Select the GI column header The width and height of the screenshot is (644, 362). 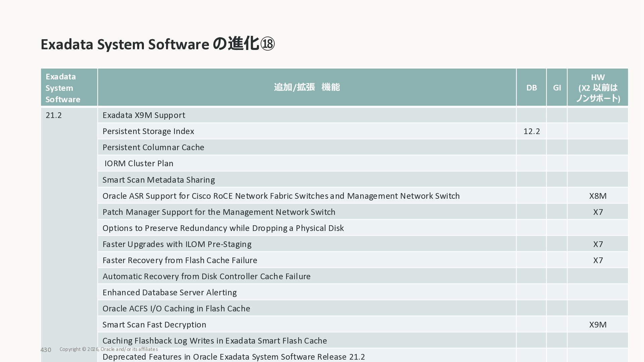tap(557, 88)
